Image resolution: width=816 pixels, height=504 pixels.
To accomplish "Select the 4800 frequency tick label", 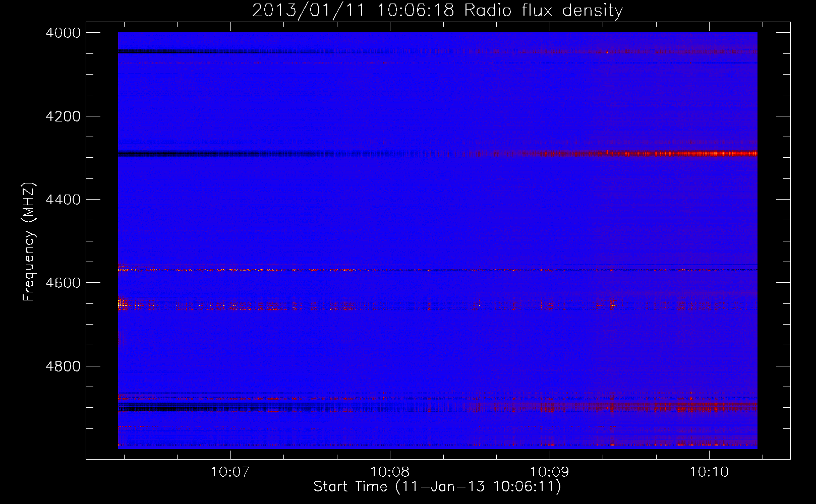I will (63, 366).
